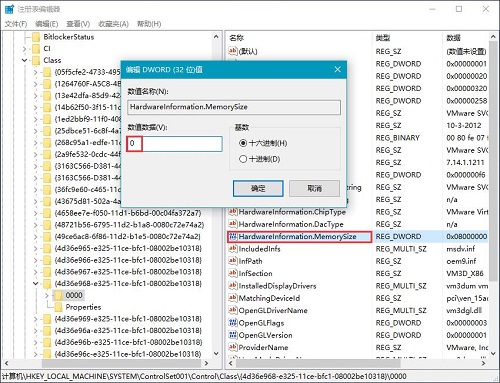Click the OpenGLDriverName value icon
This screenshot has width=500, height=383.
233,310
